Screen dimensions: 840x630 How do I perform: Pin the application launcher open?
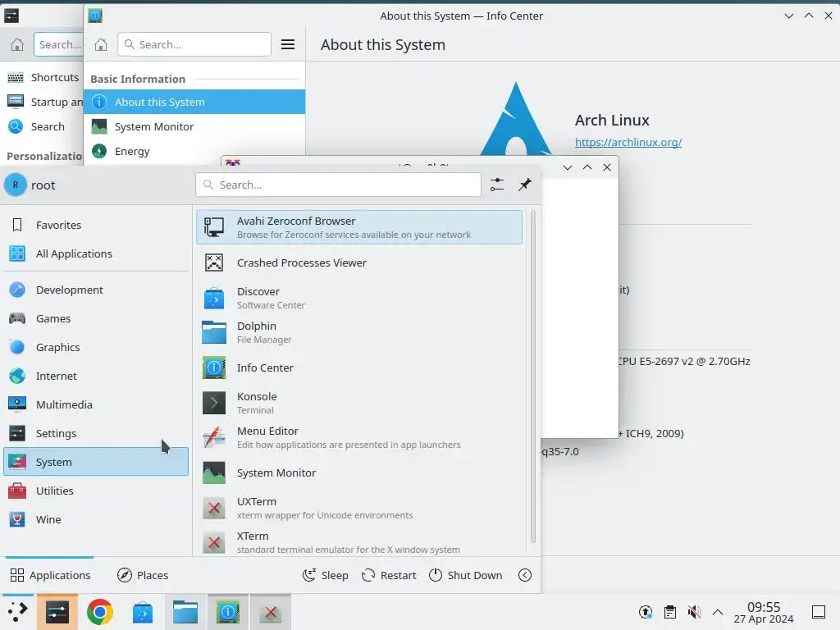(525, 185)
